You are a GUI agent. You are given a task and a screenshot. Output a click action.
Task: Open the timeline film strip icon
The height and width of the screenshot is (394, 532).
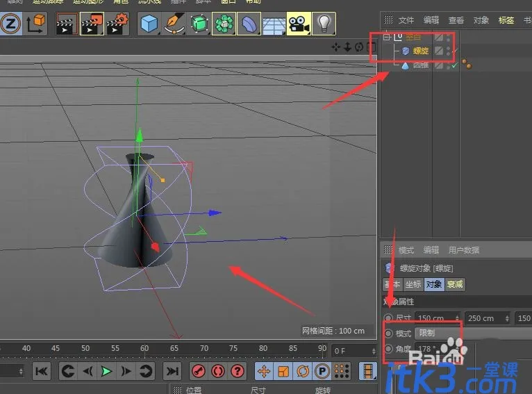[x=368, y=371]
